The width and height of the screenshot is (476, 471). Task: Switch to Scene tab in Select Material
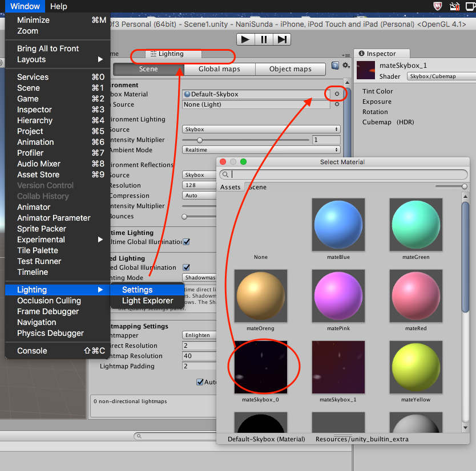pos(257,187)
